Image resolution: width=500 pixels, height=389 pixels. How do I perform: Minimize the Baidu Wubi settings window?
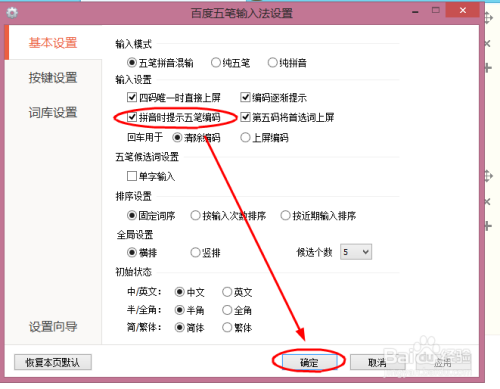point(415,12)
